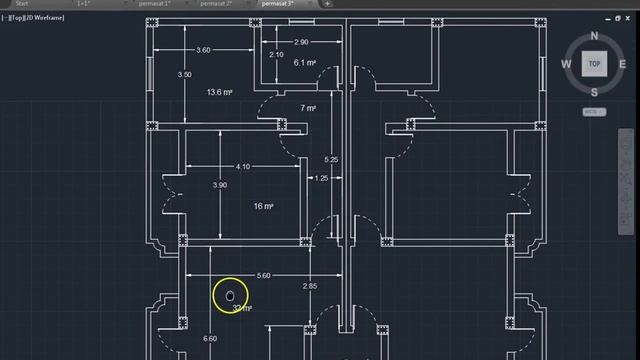Select the 3.60 dimension text
This screenshot has width=640, height=360.
[203, 50]
